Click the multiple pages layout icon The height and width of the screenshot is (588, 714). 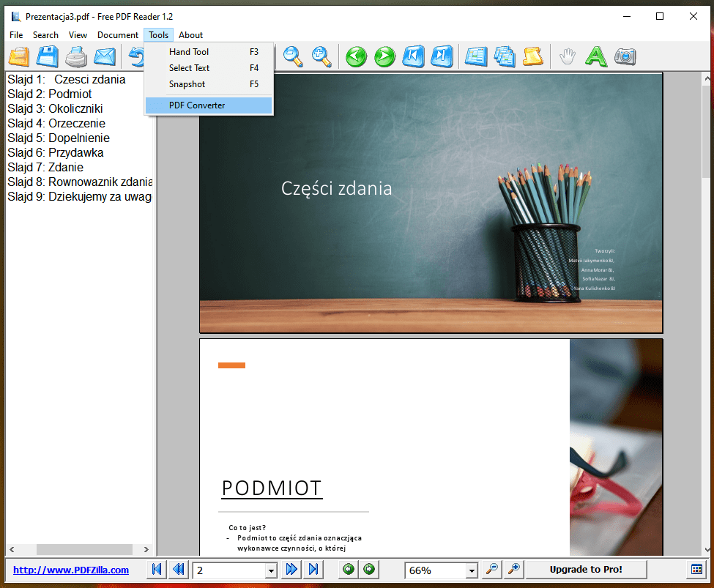[x=505, y=57]
